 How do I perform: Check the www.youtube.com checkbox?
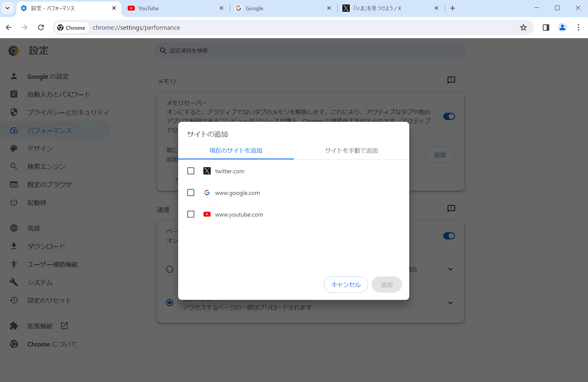coord(191,214)
